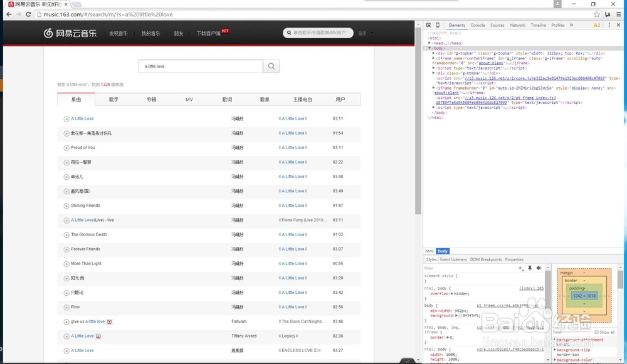The image size is (627, 364).
Task: Click the page vertical scrollbar thumb
Action: [418, 122]
